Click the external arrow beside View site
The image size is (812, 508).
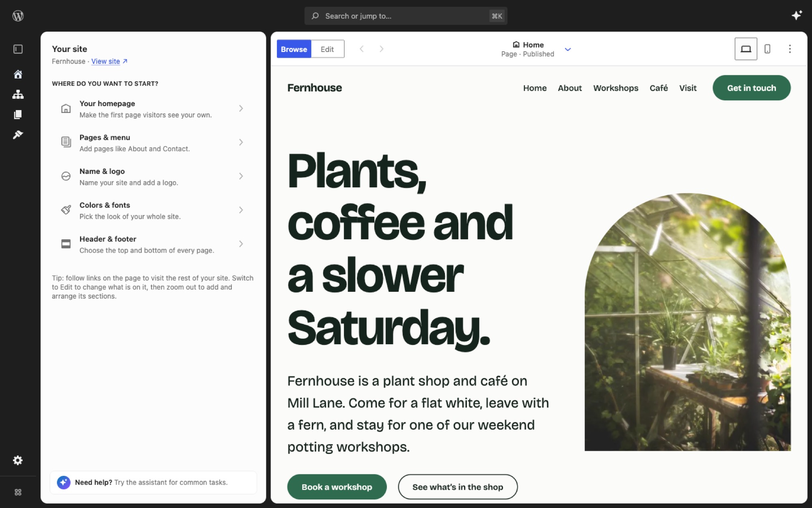coord(125,61)
